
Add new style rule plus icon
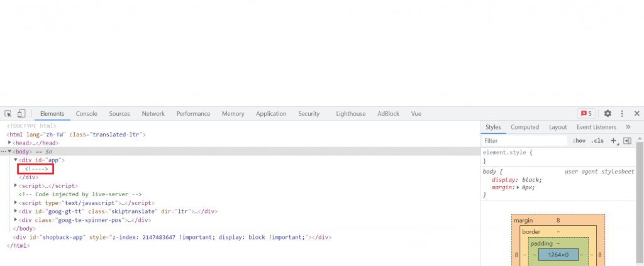[614, 141]
